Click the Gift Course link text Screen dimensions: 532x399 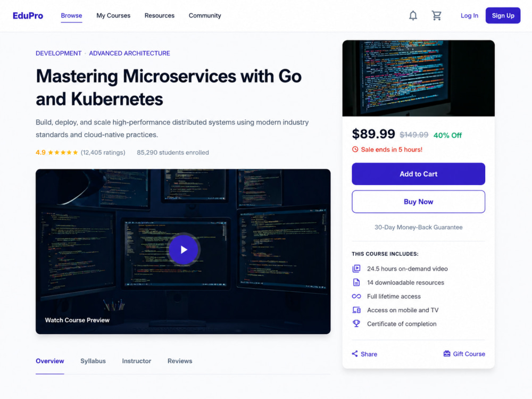469,354
